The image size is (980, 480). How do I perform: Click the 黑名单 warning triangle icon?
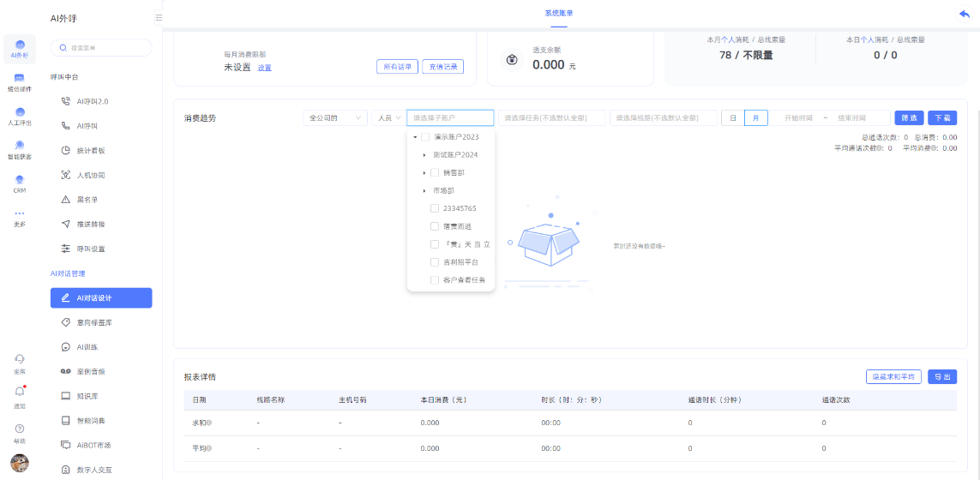click(66, 200)
